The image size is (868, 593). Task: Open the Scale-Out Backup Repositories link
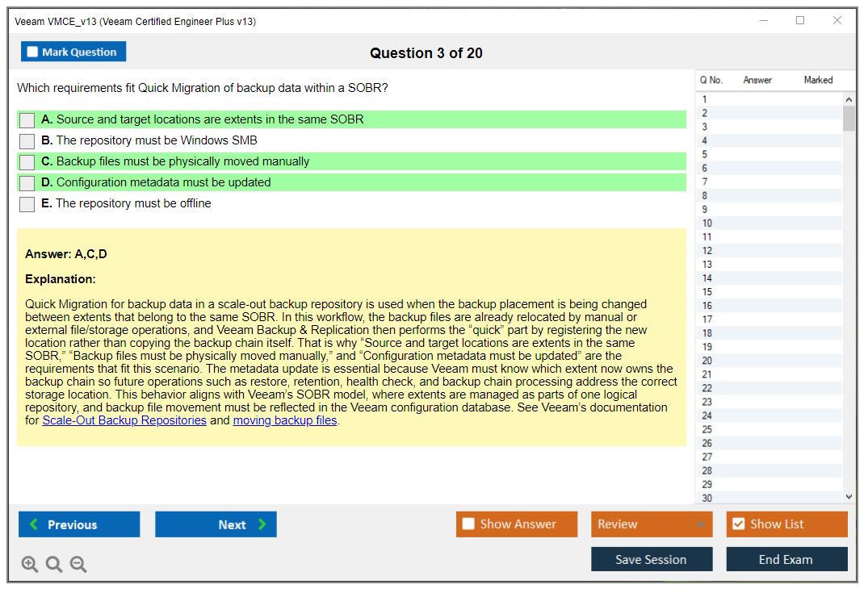point(124,420)
